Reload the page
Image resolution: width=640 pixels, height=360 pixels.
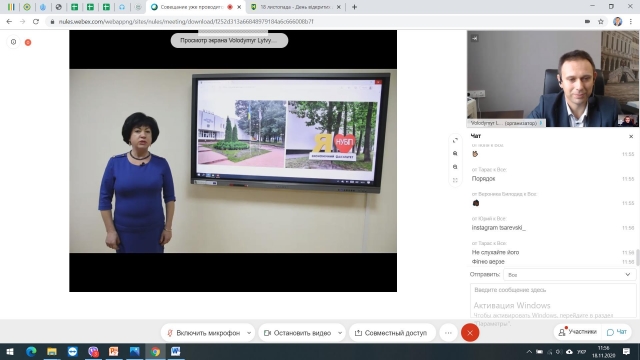36,21
